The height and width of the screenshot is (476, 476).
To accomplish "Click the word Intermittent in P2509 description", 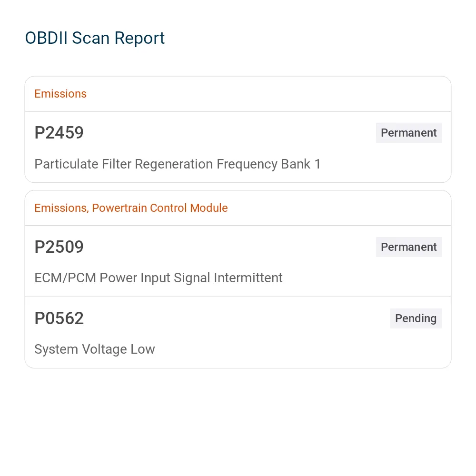I will coord(248,278).
